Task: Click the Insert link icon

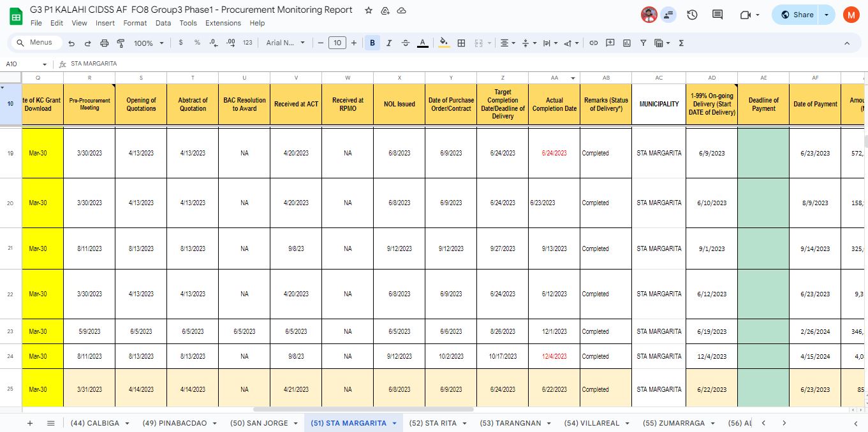Action: 593,43
